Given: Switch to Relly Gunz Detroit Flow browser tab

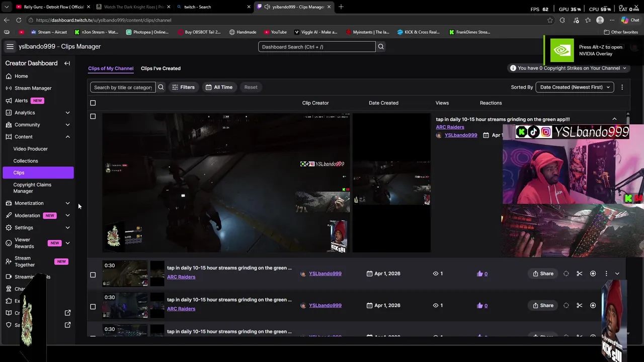Looking at the screenshot, I should coord(53,7).
